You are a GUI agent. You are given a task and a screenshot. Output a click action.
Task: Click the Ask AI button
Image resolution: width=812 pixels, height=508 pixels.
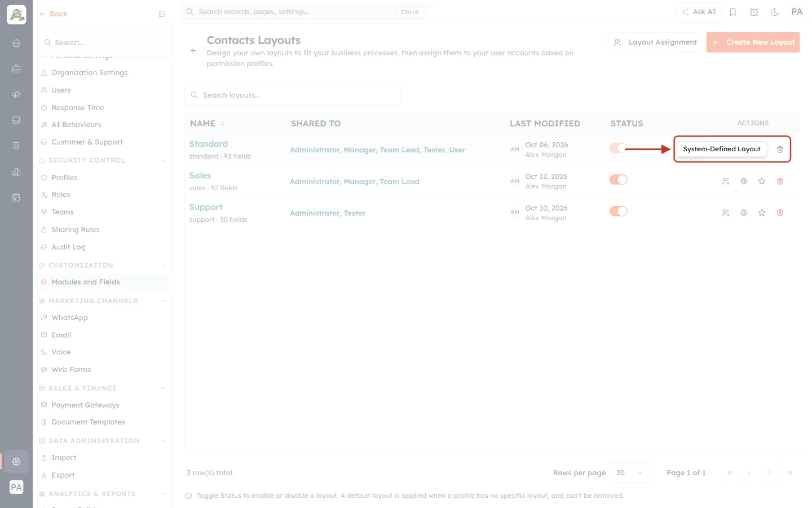698,12
